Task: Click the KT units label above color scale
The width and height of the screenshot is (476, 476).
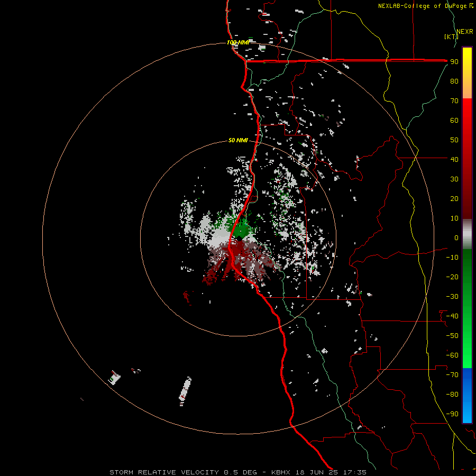Action: [x=451, y=36]
